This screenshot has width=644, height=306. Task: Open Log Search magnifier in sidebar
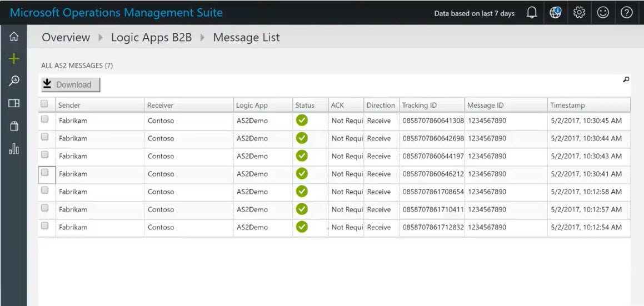click(13, 81)
